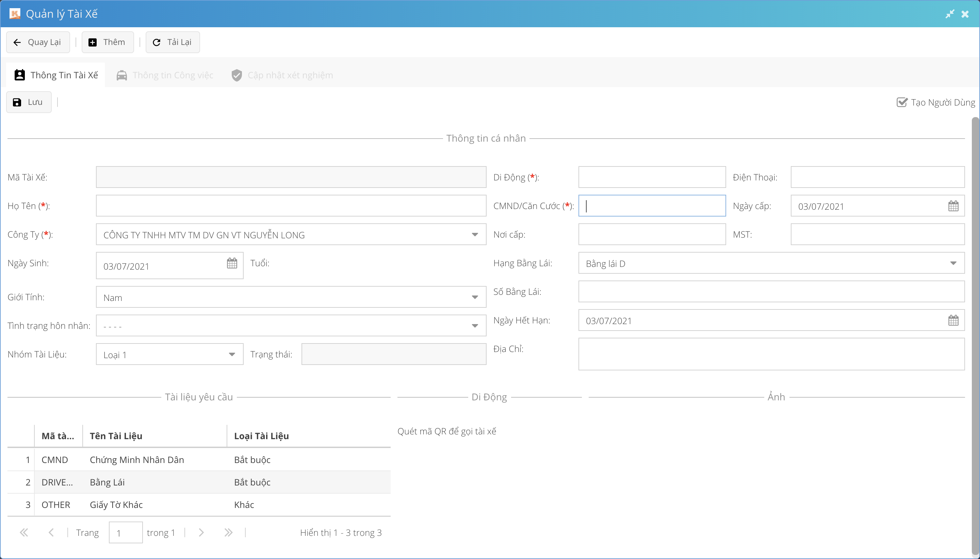Open calendar picker for Ngày Sinh
Viewport: 980px width, 559px height.
tap(232, 263)
